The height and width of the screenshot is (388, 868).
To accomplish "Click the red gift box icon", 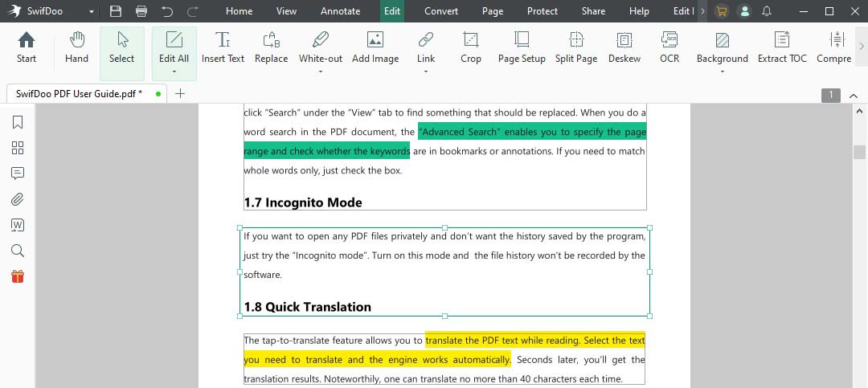I will click(x=18, y=276).
